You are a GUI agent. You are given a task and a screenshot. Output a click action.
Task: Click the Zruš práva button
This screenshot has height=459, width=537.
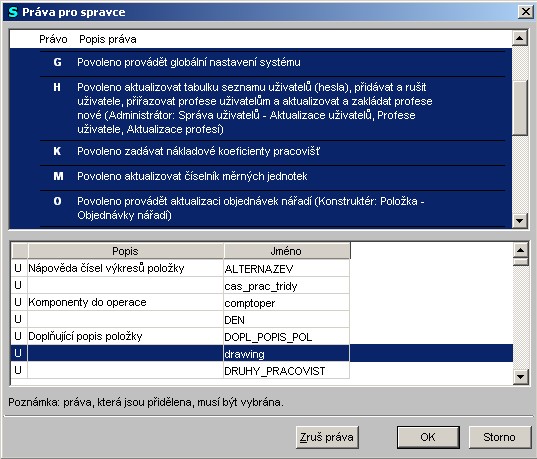pos(327,437)
